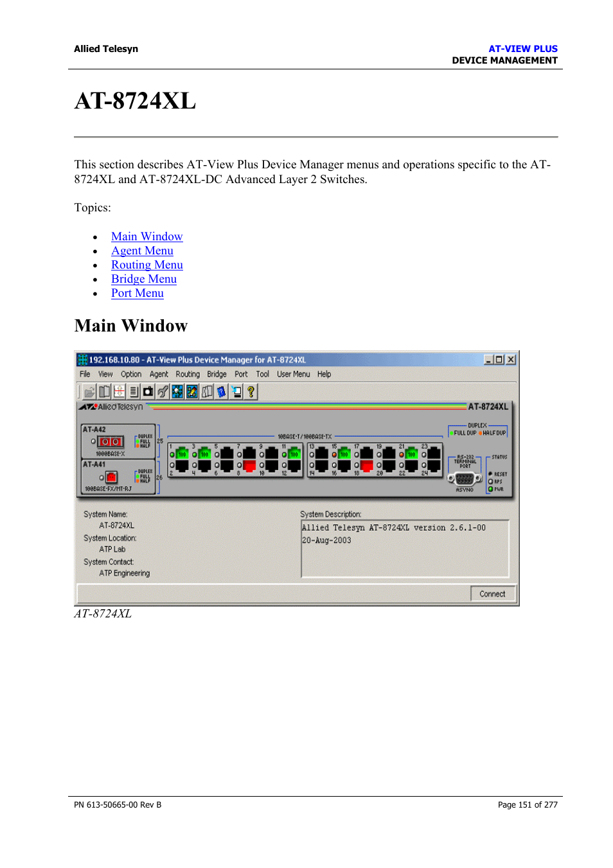The image size is (613, 868).
Task: Click the ATP Engineering contact value
Action: click(x=125, y=573)
